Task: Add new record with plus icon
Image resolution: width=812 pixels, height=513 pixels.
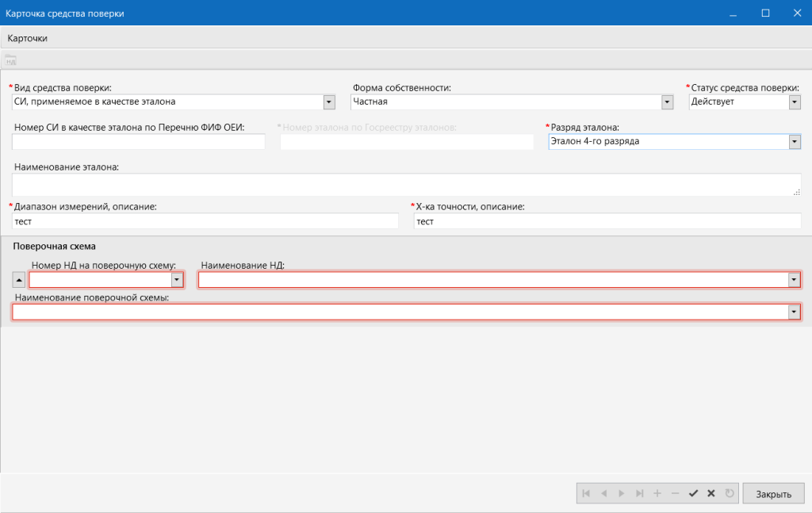Action: [x=657, y=493]
